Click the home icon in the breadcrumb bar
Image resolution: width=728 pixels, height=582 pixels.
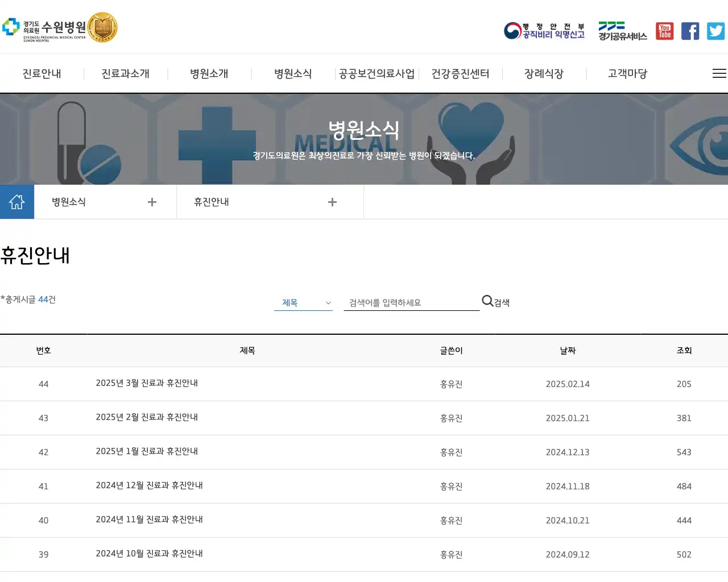pyautogui.click(x=17, y=201)
